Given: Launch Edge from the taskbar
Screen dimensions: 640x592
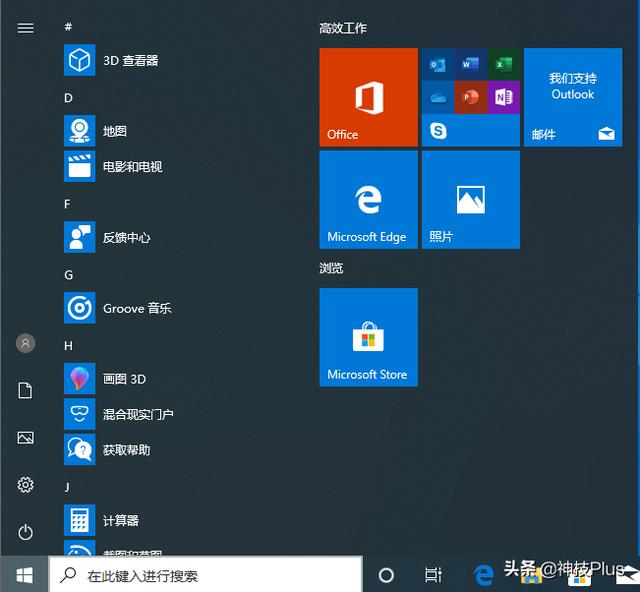Looking at the screenshot, I should 483,575.
